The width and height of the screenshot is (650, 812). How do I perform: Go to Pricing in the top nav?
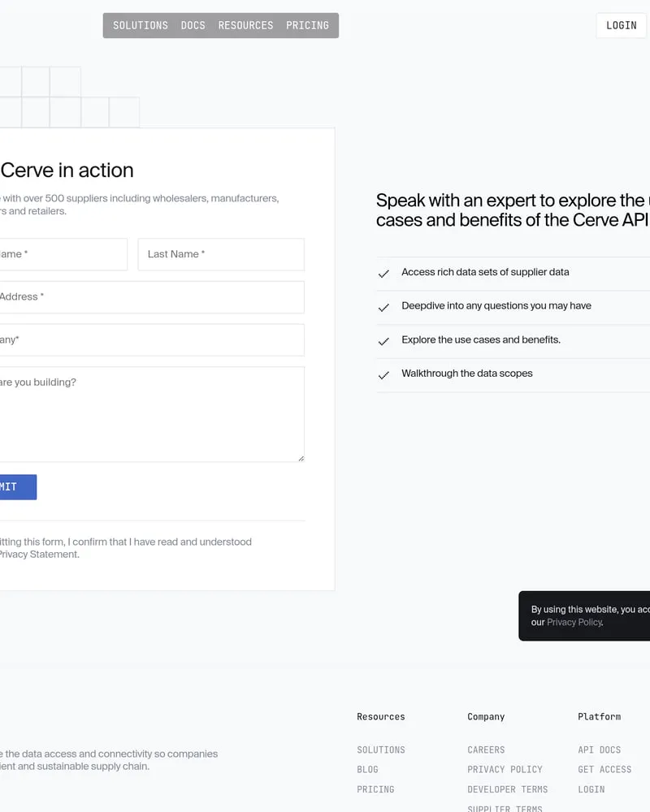click(307, 25)
